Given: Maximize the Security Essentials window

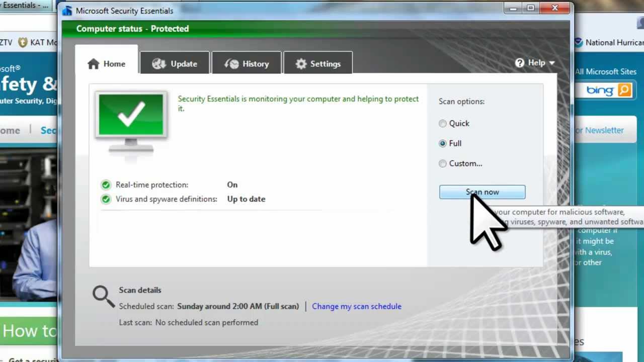Looking at the screenshot, I should [x=530, y=8].
